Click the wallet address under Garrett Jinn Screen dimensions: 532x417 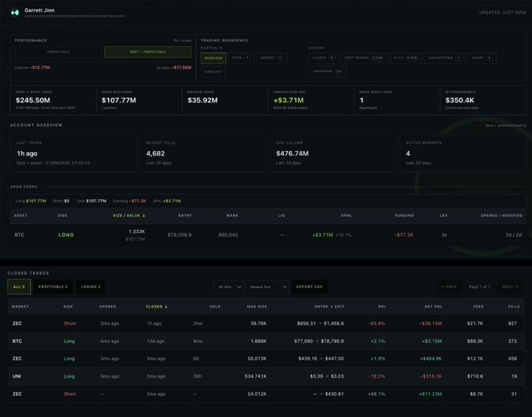click(74, 16)
